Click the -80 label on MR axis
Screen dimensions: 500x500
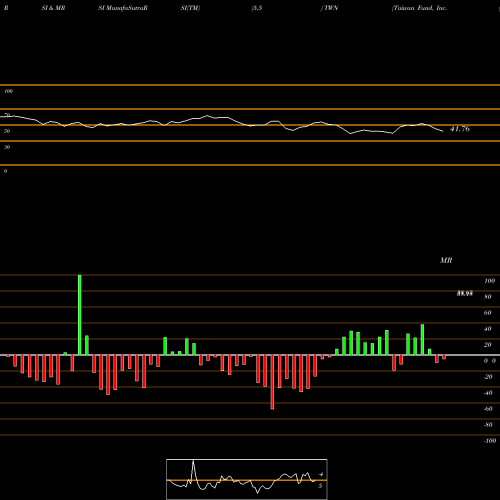[x=488, y=425]
